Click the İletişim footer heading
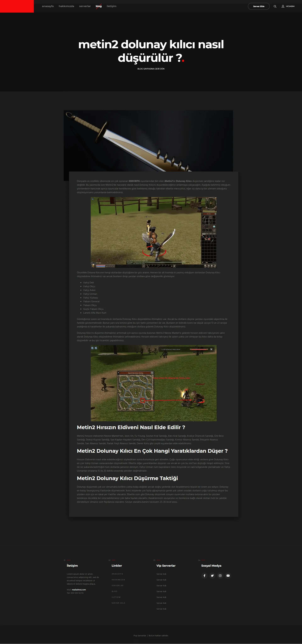The image size is (302, 644). tap(72, 566)
